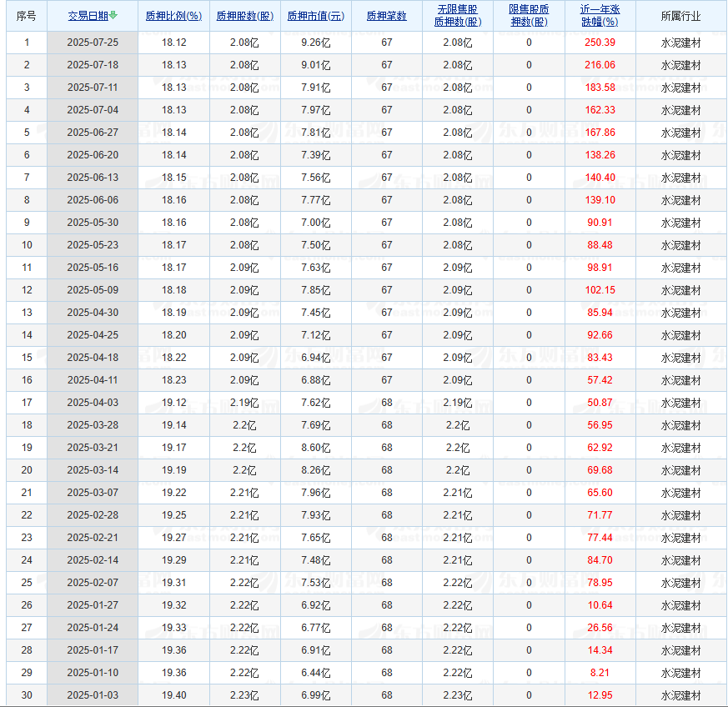The width and height of the screenshot is (728, 707).
Task: Sort by 质押笔数 header link
Action: (x=387, y=16)
